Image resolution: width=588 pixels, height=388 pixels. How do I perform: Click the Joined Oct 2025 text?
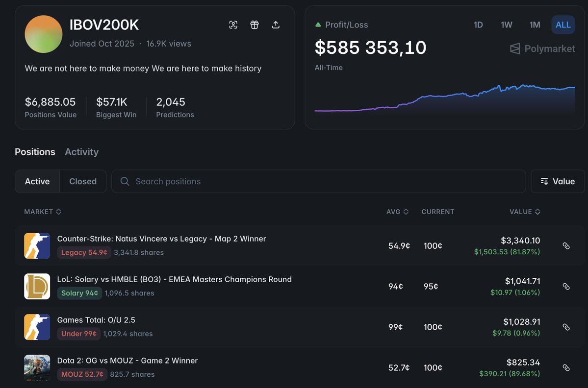click(102, 44)
